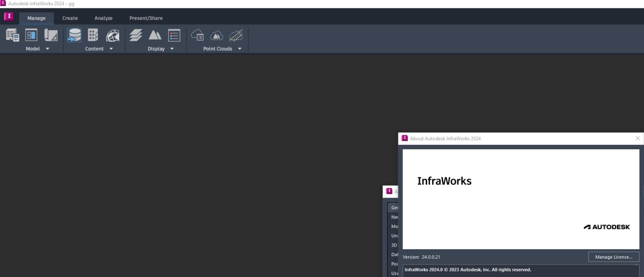Click the Manage License button
This screenshot has width=644, height=277.
click(614, 257)
